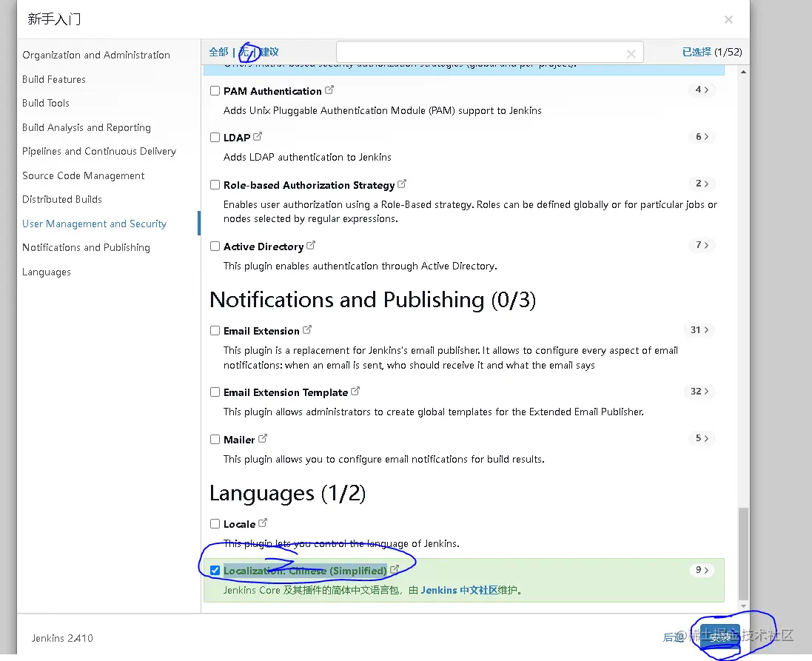Select Distributed Builds category
The width and height of the screenshot is (812, 661).
click(62, 199)
